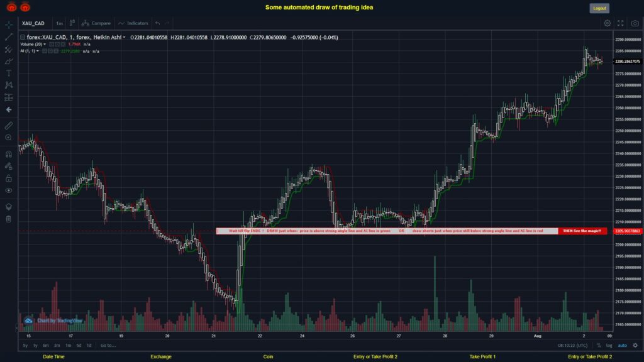Set time range to 6m

coord(45,346)
